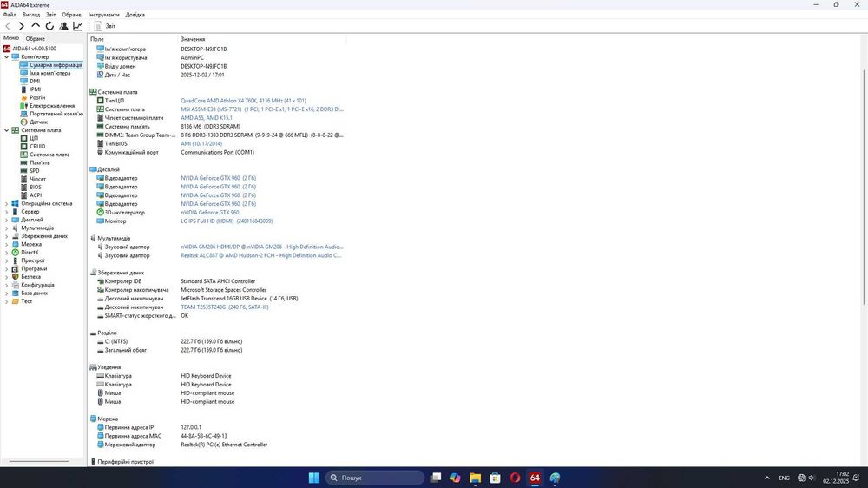Refresh the page with the Refresh icon

49,26
